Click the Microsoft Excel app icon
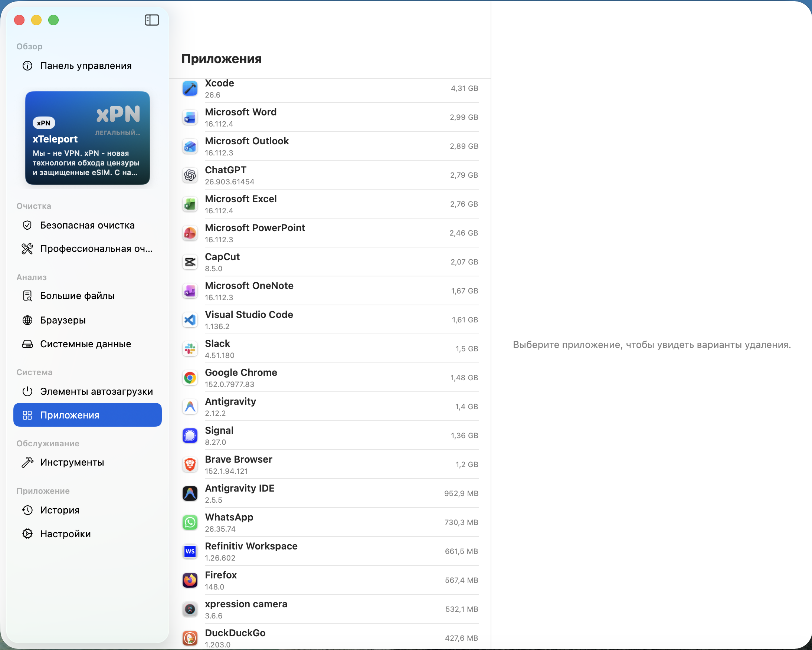The image size is (812, 650). point(190,204)
